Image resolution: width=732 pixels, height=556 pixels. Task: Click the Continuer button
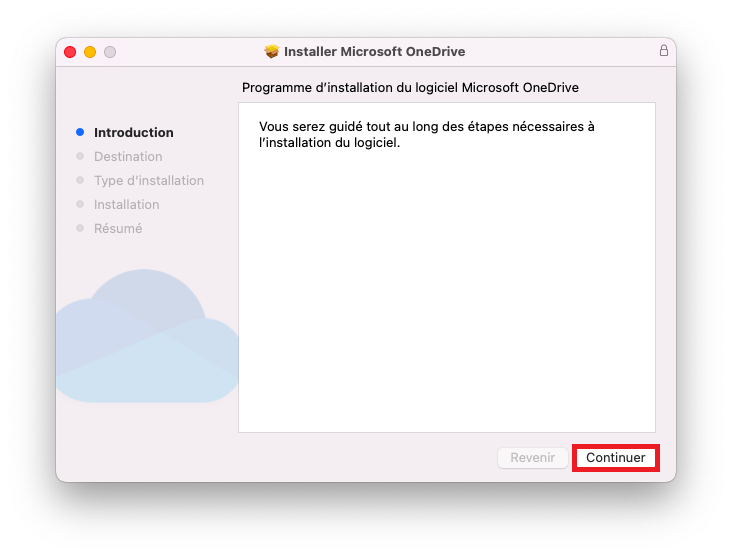pyautogui.click(x=615, y=457)
